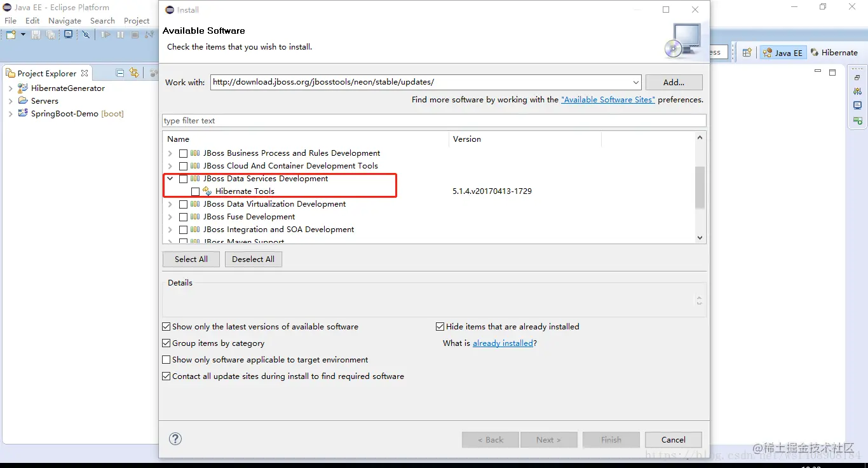
Task: Open the monitor view icon in the right trim
Action: pyautogui.click(x=857, y=106)
